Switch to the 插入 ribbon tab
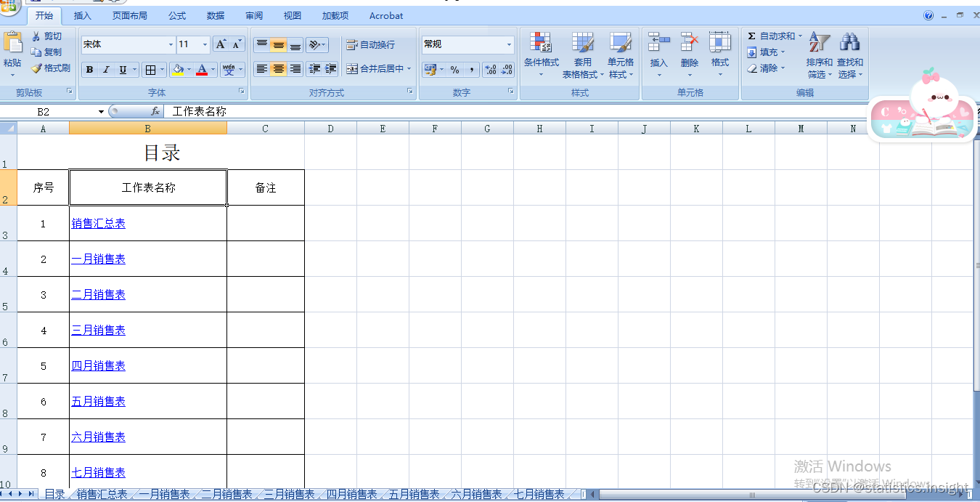This screenshot has width=980, height=502. [82, 15]
